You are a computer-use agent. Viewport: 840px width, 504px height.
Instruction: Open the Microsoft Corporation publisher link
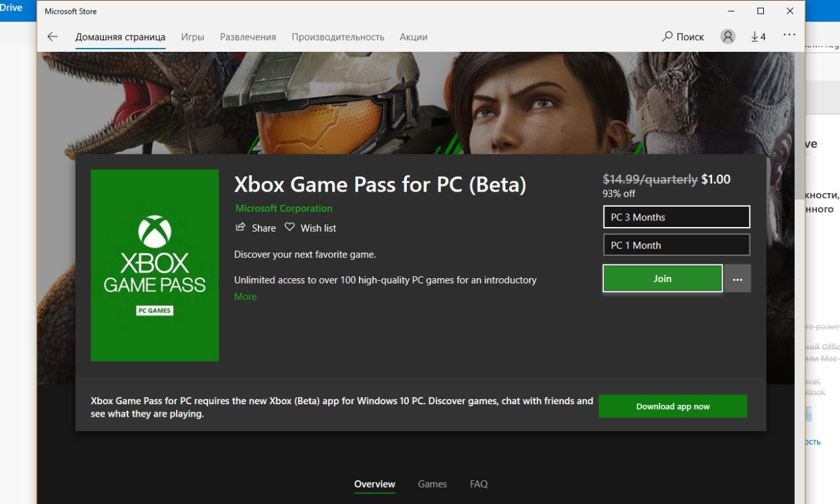coord(283,208)
